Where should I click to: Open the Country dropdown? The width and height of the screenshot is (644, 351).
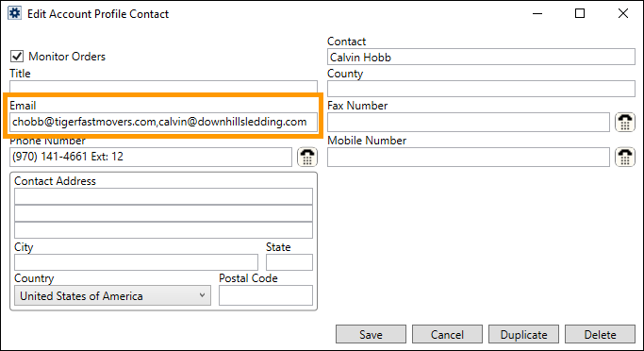[x=112, y=295]
